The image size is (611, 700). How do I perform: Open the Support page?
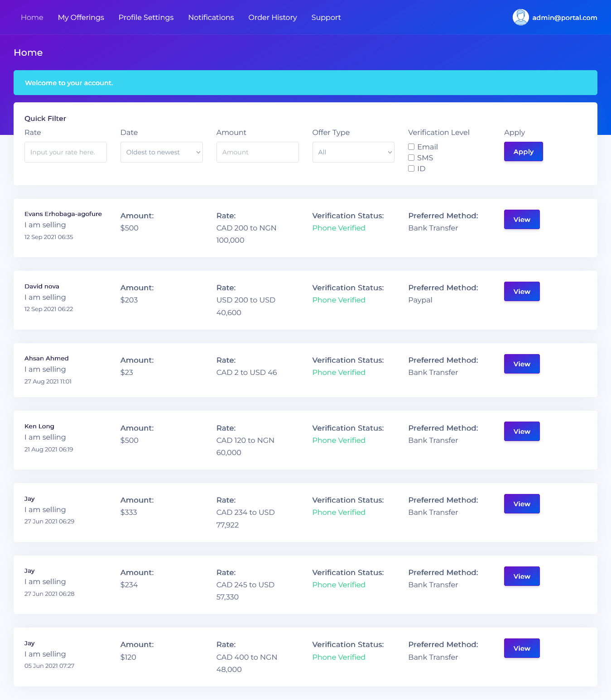[326, 17]
